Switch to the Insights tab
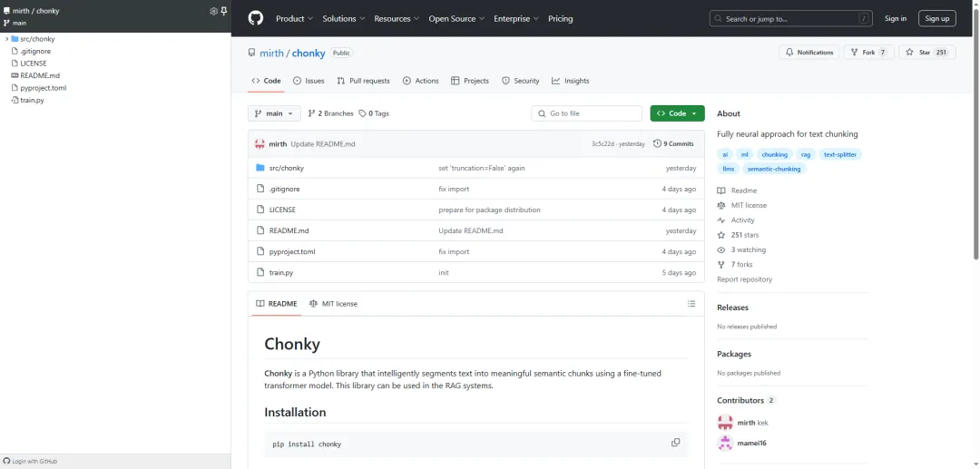The height and width of the screenshot is (469, 980). [x=571, y=81]
